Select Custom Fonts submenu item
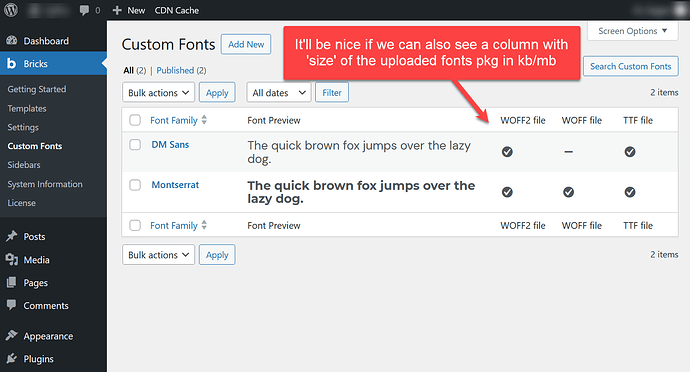 (35, 146)
